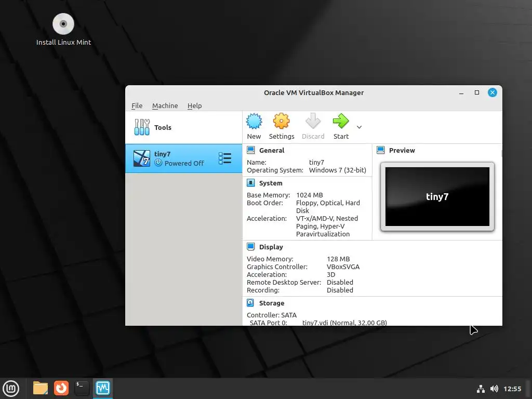Click the Preview section monitor icon
532x399 pixels.
point(381,150)
